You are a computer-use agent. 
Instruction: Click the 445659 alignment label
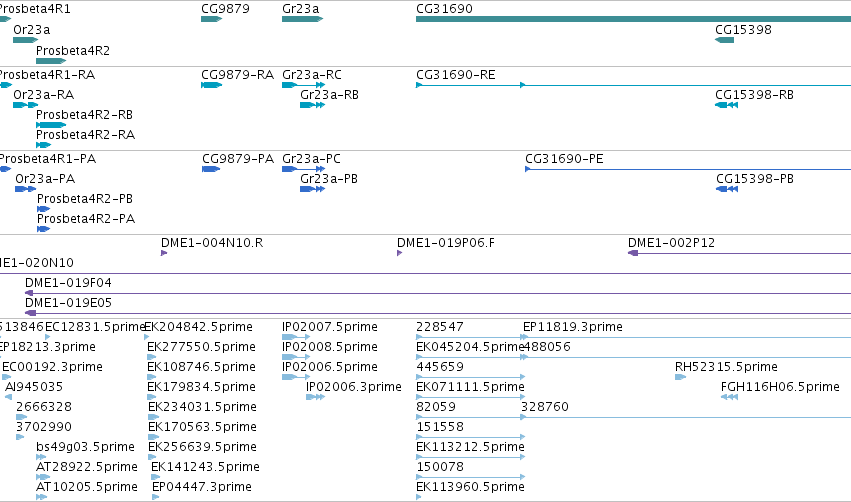pyautogui.click(x=440, y=367)
